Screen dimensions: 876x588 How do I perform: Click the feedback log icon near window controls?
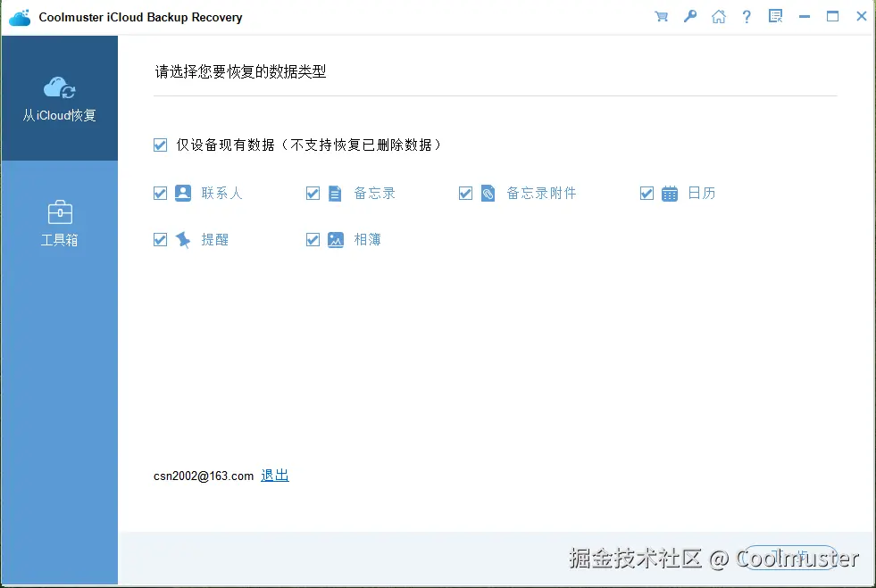(x=775, y=16)
